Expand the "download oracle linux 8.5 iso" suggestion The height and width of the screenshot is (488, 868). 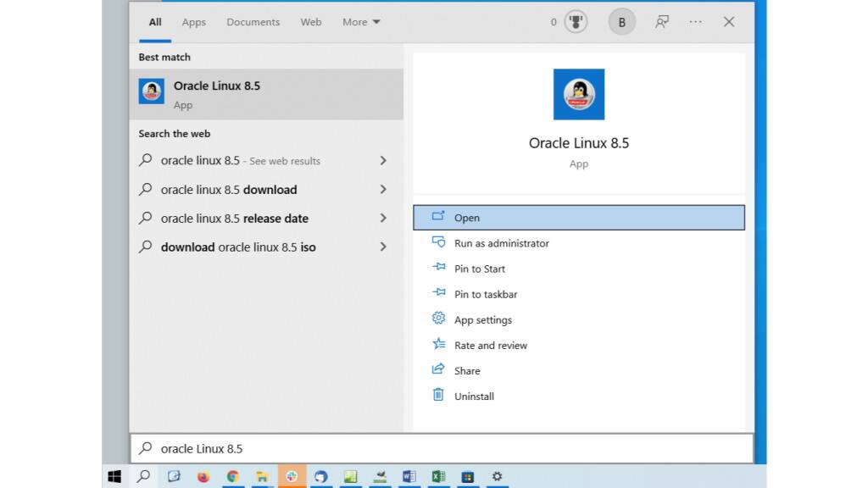click(237, 247)
